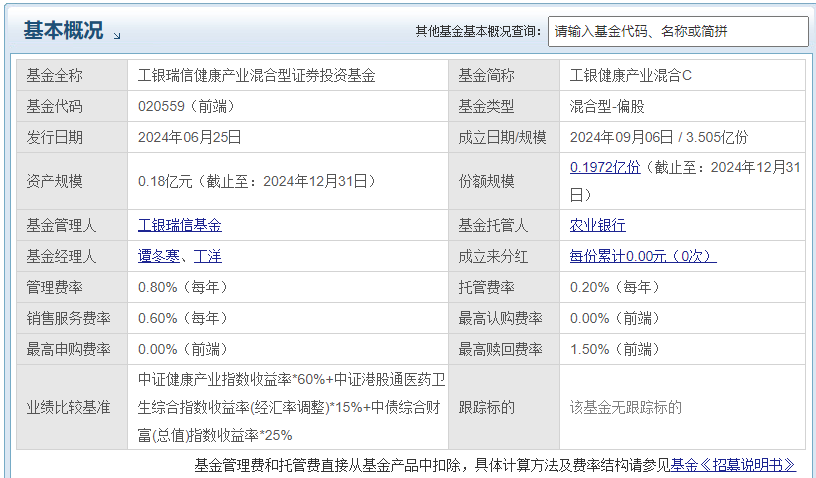Viewport: 816px width, 478px height.
Task: Click the fund type value 混合型-偏股
Action: (607, 106)
